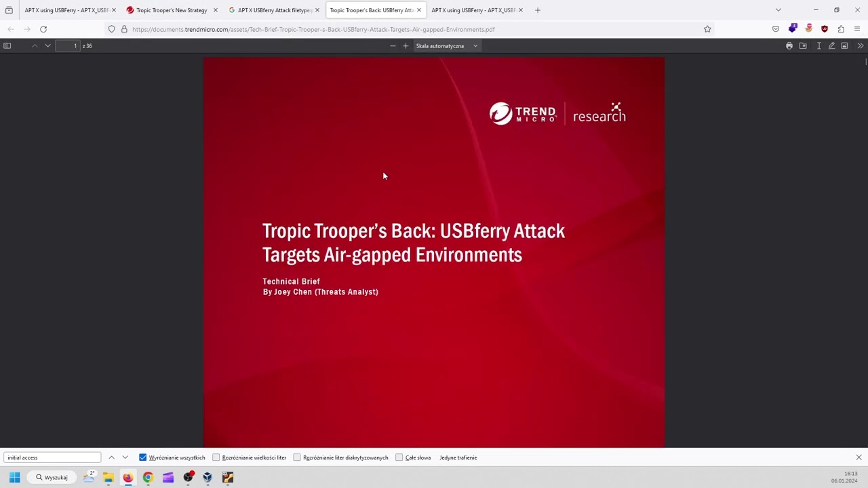Toggle the PDF sidebar panel
Screen dimensions: 868x488
[x=7, y=45]
